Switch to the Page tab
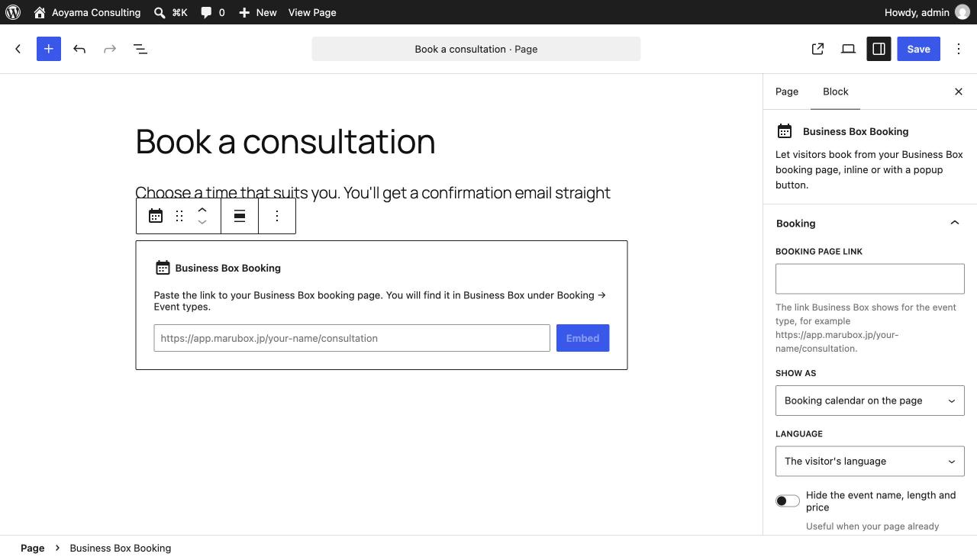Screen dimensions: 977x560 [787, 92]
